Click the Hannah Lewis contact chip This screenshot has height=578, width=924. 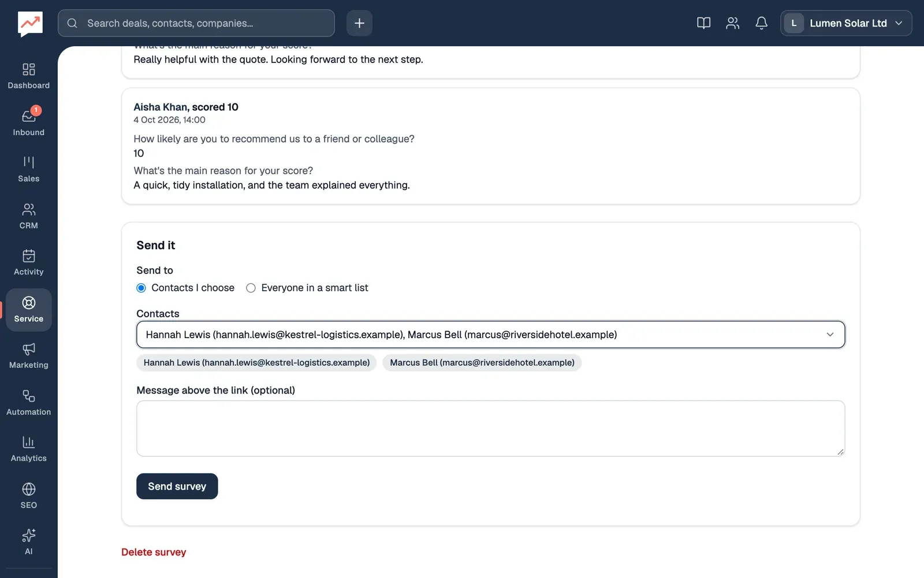[x=256, y=362]
